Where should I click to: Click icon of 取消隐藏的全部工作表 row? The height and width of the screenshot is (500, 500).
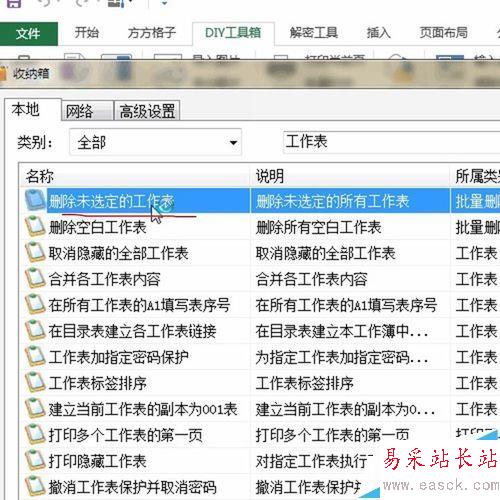pos(35,252)
